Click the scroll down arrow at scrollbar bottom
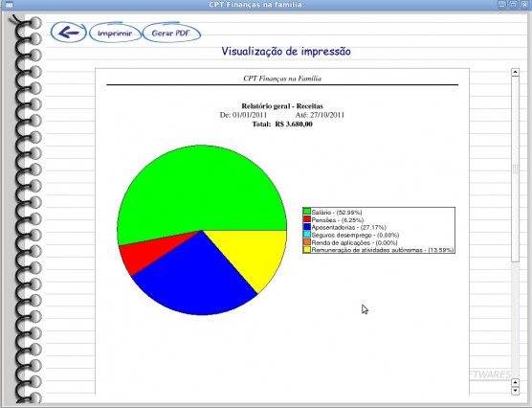Viewport: 532px width, 408px height. [x=515, y=391]
